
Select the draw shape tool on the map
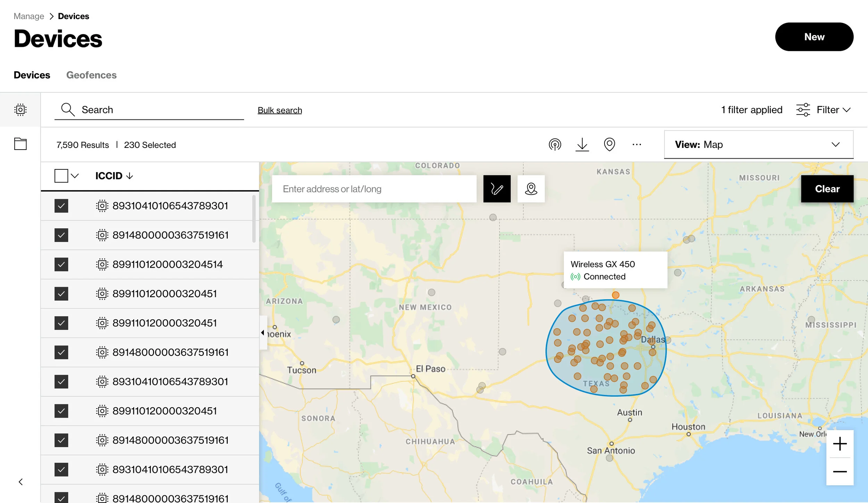[x=496, y=188]
